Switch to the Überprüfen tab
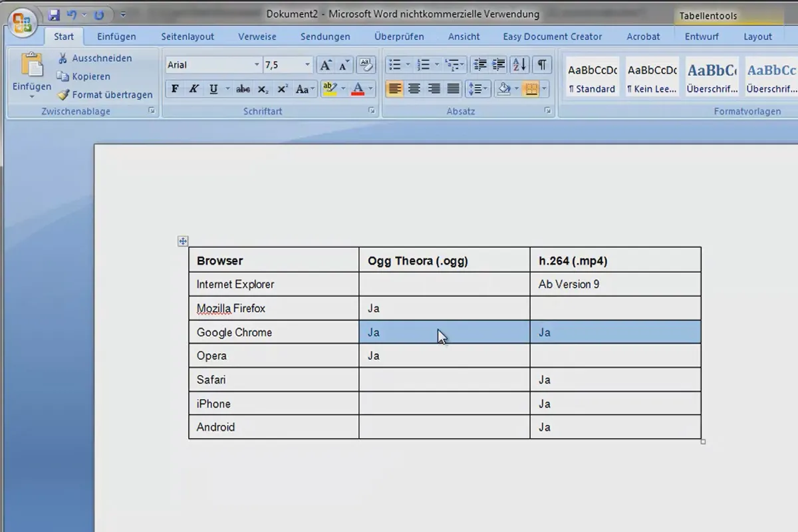The height and width of the screenshot is (532, 798). pos(399,37)
